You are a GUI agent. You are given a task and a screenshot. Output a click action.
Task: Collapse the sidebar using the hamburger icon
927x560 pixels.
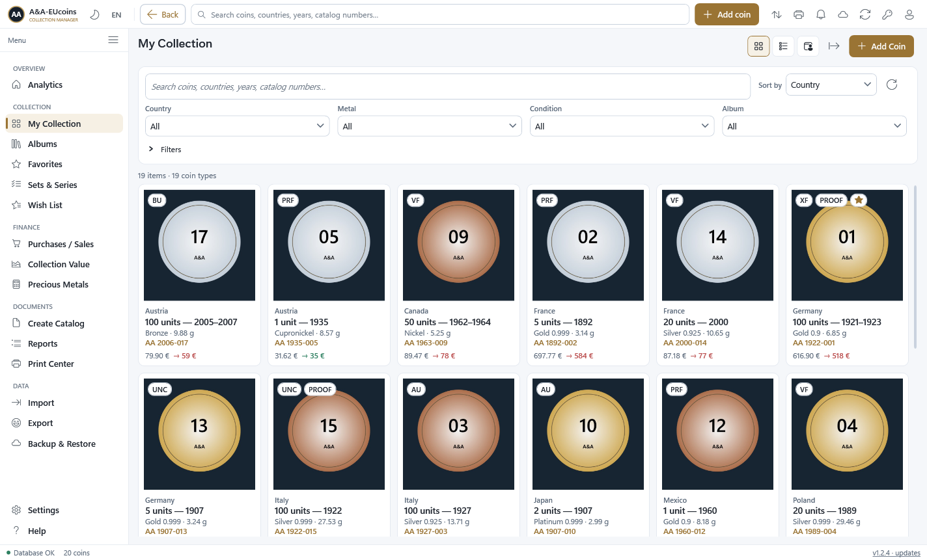point(113,40)
